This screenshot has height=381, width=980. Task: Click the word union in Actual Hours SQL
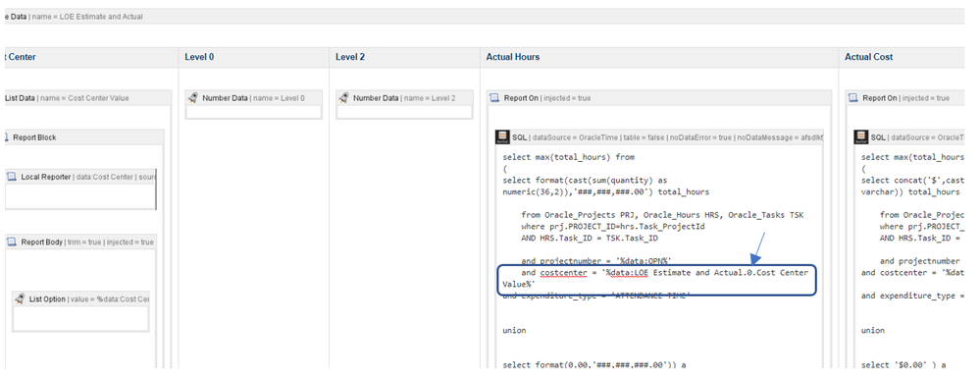coord(514,330)
